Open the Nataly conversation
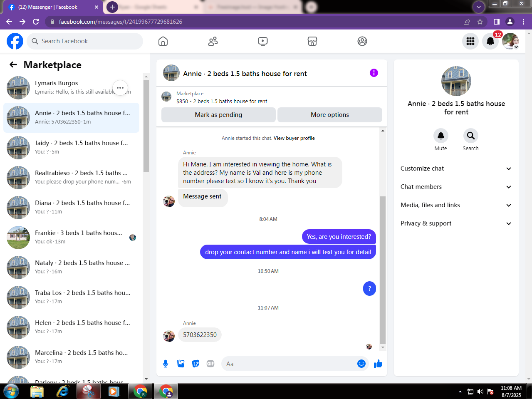Viewport: 532px width, 399px height. point(72,268)
